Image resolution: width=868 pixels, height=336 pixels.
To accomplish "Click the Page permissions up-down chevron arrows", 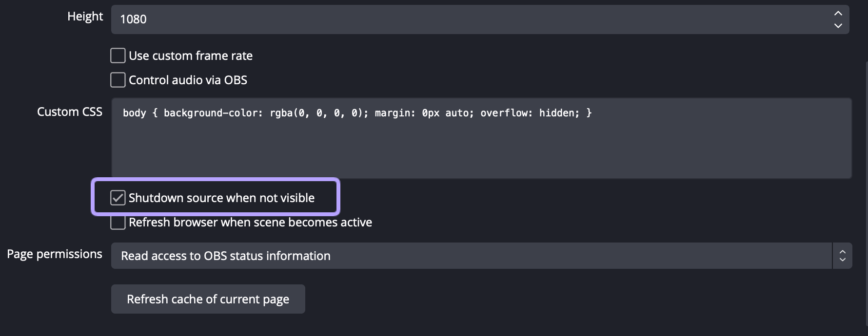I will point(842,256).
